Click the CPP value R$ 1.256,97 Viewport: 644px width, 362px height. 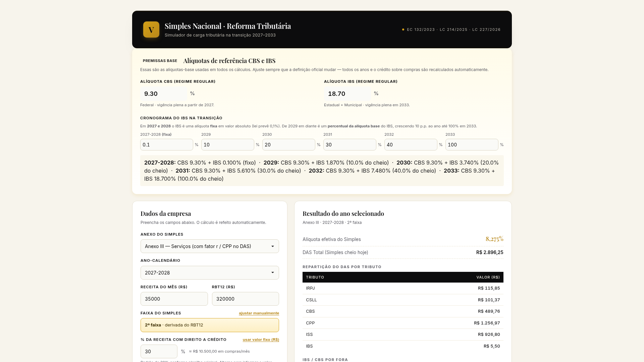coord(487,323)
